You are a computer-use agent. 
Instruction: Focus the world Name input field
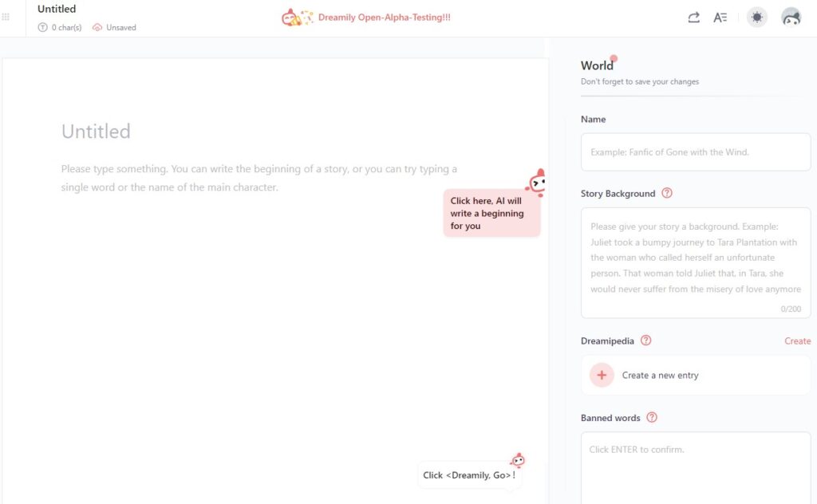pyautogui.click(x=695, y=152)
